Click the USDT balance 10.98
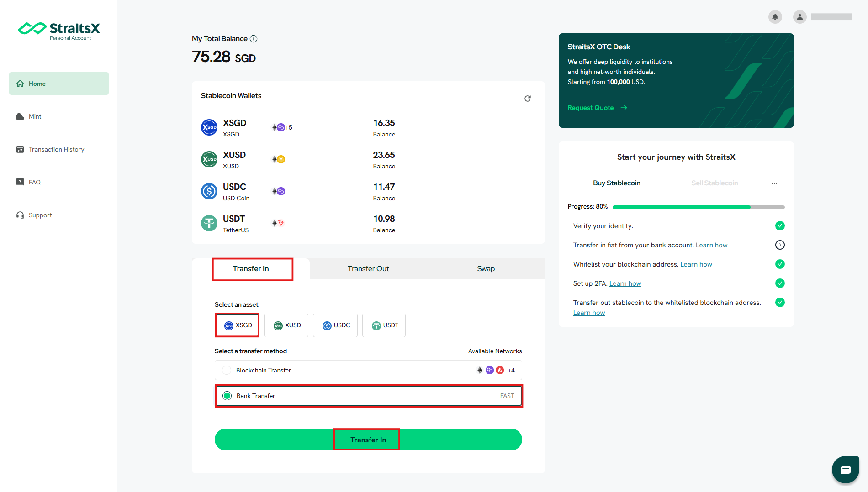Screen dimensions: 868x492 [x=384, y=219]
